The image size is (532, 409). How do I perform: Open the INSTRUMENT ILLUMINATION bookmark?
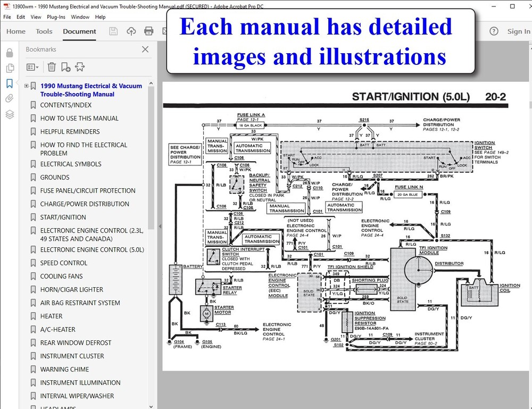(80, 382)
